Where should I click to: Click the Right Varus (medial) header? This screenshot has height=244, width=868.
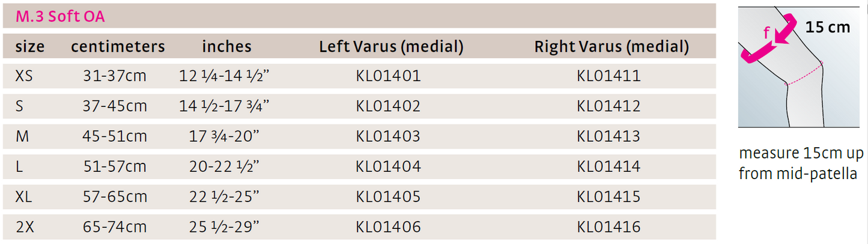click(x=612, y=47)
